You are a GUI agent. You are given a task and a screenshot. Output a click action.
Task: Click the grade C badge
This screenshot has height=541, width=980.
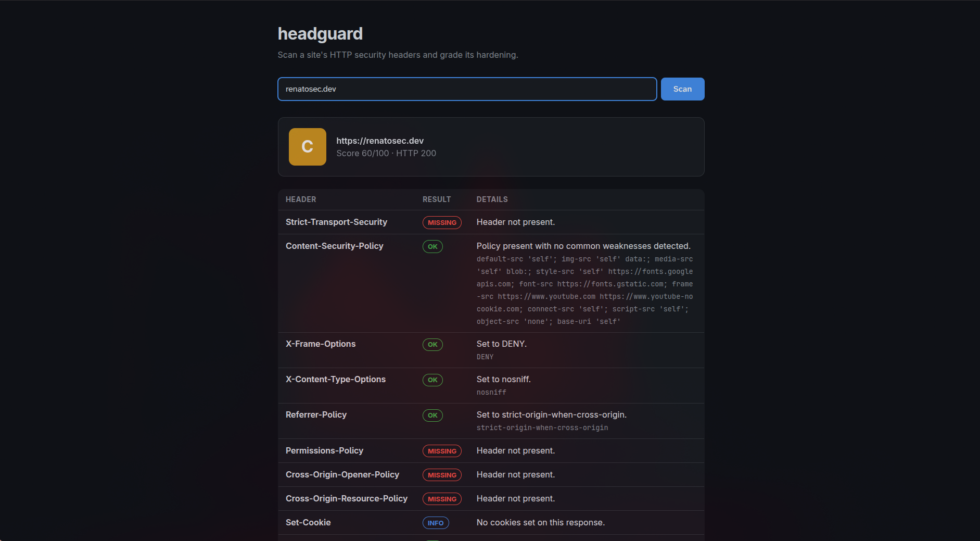click(x=307, y=147)
